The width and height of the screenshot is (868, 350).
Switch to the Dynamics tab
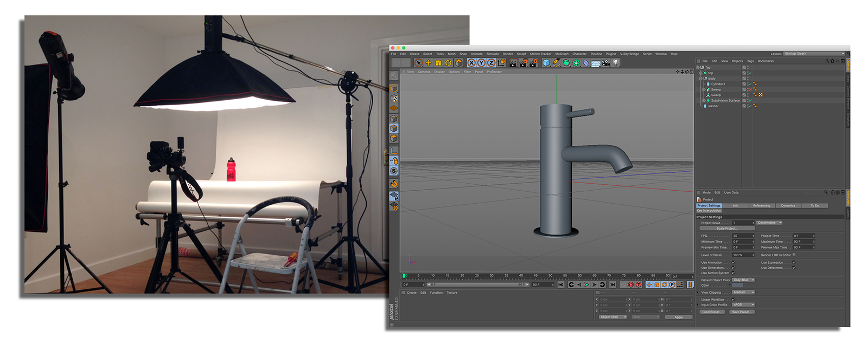tap(788, 206)
